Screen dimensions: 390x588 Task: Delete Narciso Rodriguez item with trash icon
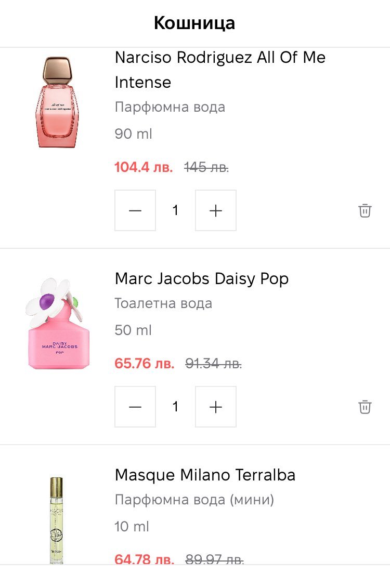(x=365, y=210)
